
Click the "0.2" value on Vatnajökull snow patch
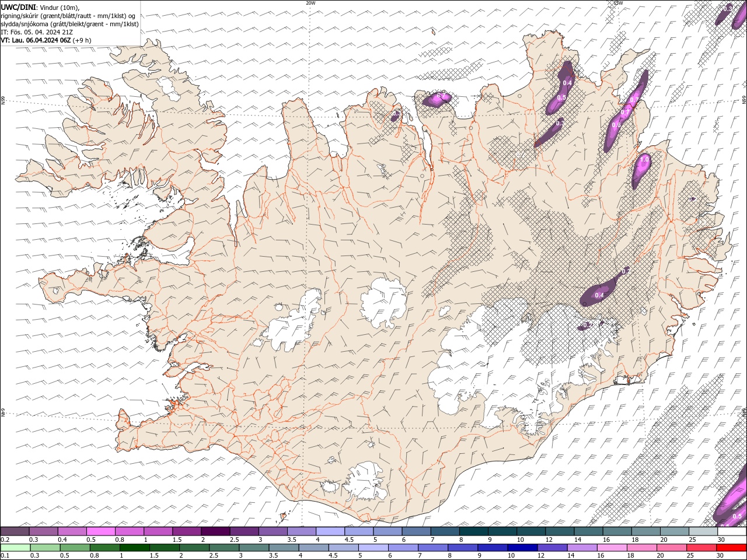[588, 325]
